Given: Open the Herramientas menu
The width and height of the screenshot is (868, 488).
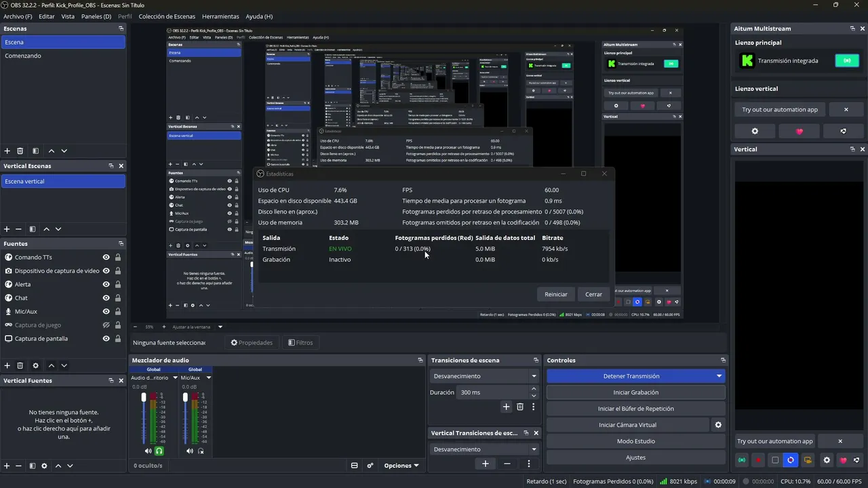Looking at the screenshot, I should pyautogui.click(x=220, y=16).
